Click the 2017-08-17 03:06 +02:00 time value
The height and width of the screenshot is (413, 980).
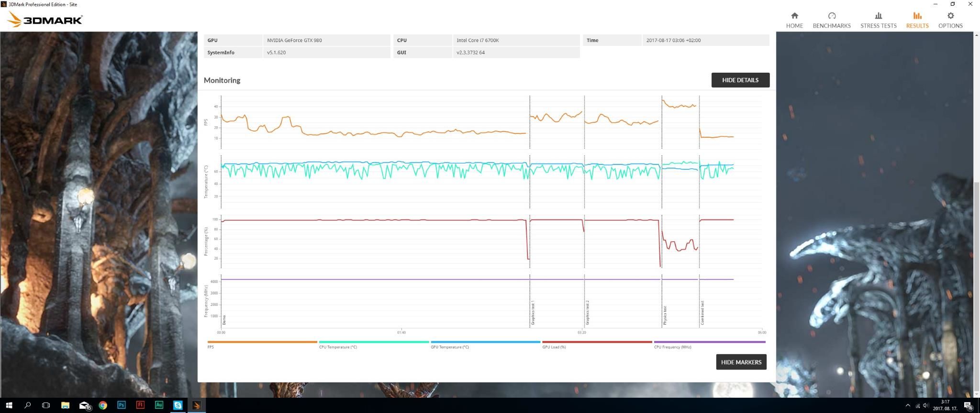coord(673,40)
